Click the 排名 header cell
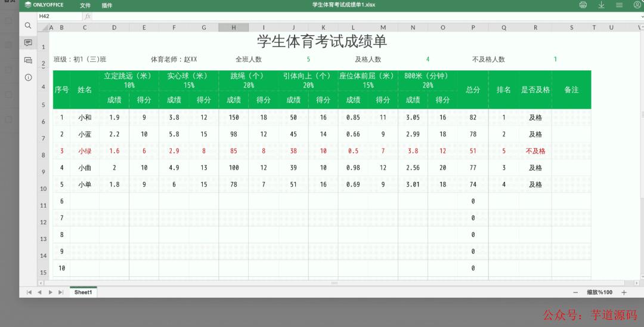644x327 pixels. (x=504, y=90)
